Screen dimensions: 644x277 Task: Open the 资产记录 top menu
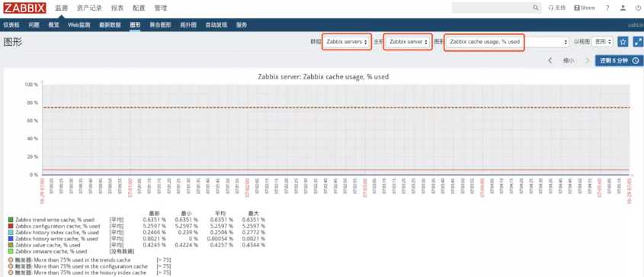(89, 8)
